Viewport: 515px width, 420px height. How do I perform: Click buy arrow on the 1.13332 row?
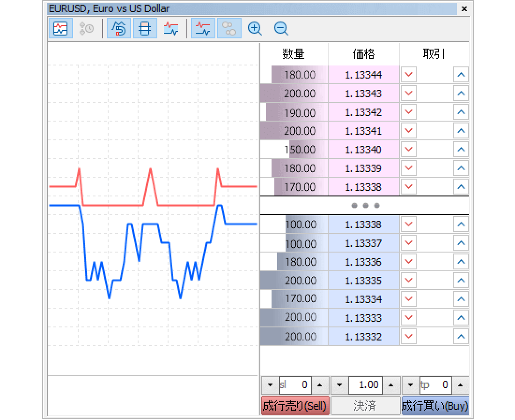(461, 337)
